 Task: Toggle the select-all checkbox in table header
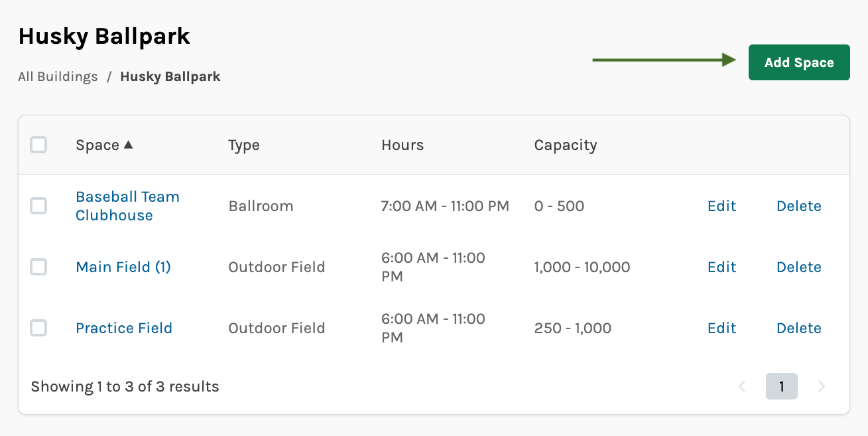click(x=38, y=145)
